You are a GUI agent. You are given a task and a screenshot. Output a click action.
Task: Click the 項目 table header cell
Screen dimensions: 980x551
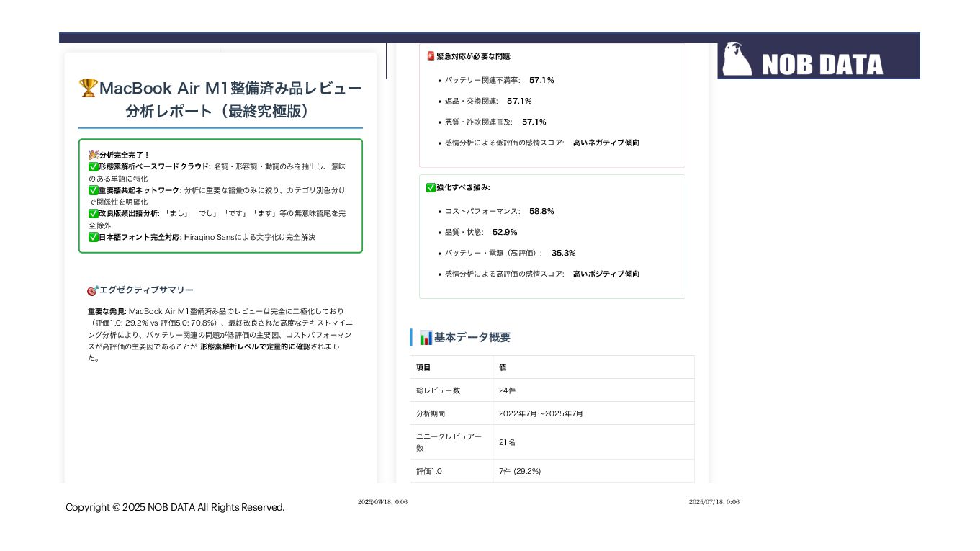[x=451, y=367]
